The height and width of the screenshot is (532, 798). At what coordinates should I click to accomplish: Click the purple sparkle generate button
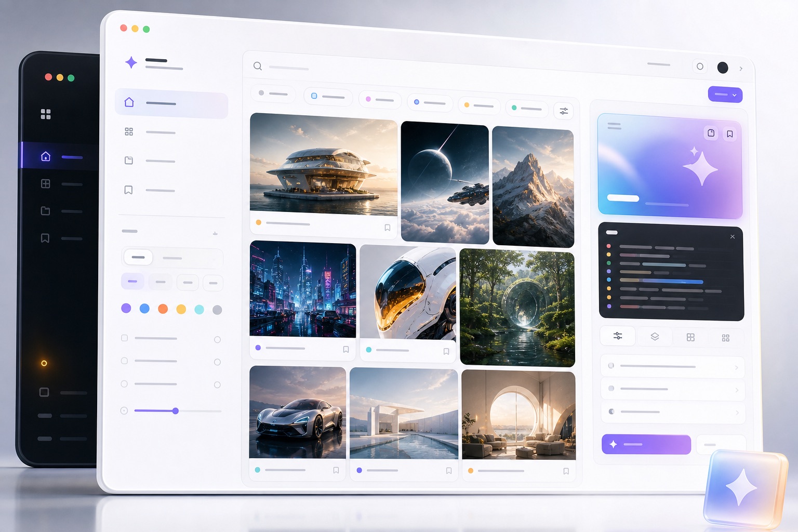click(x=646, y=444)
